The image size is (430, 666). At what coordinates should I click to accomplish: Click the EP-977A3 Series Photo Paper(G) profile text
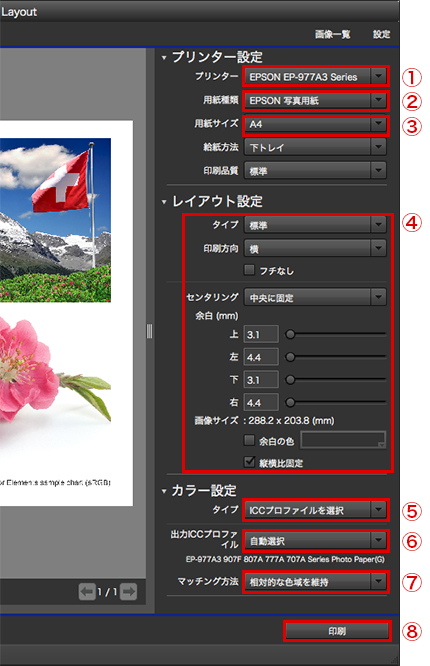click(285, 559)
